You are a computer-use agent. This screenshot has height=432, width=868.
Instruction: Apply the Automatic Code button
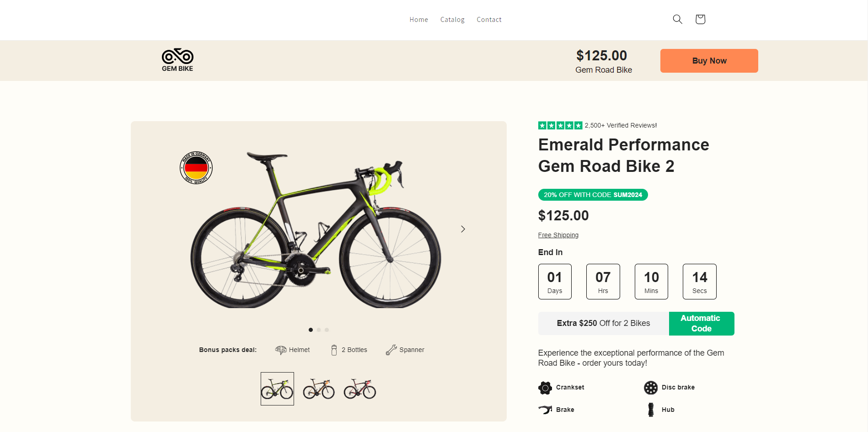pos(701,324)
